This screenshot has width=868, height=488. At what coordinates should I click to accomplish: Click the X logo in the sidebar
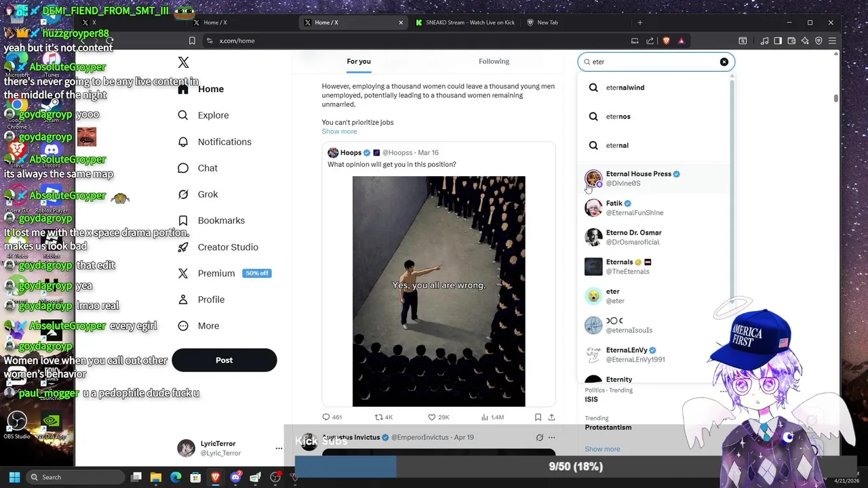point(183,62)
